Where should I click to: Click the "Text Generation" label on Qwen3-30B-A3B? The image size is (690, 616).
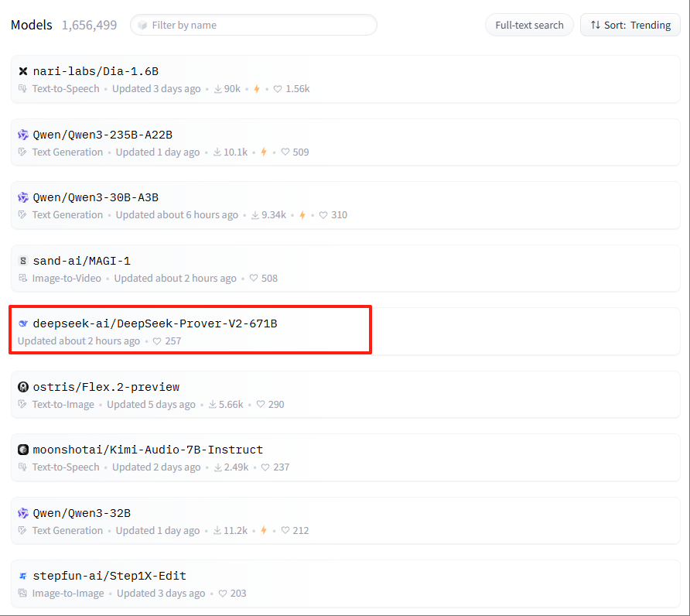(67, 215)
